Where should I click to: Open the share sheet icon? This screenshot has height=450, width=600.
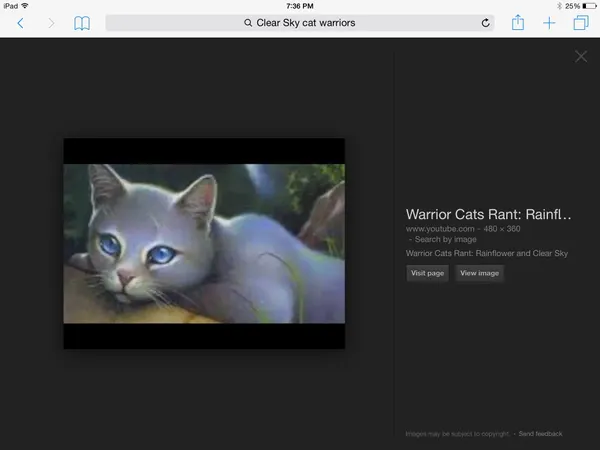pyautogui.click(x=518, y=23)
